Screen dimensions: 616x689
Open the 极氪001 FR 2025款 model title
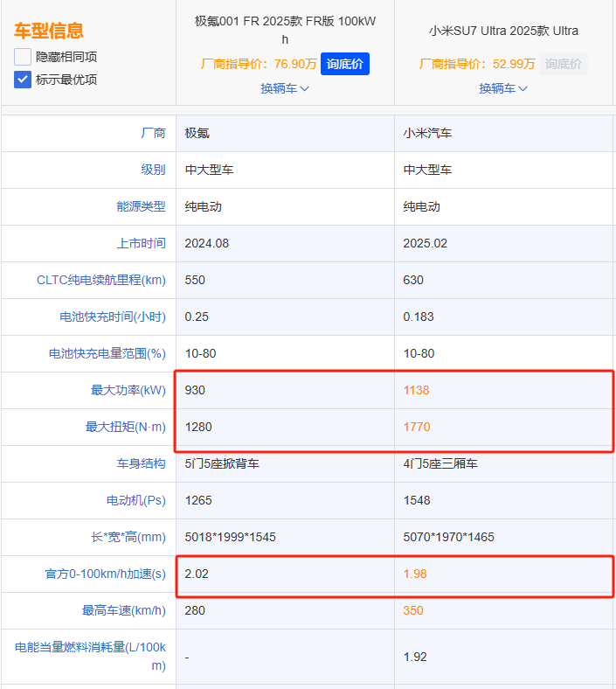click(285, 31)
